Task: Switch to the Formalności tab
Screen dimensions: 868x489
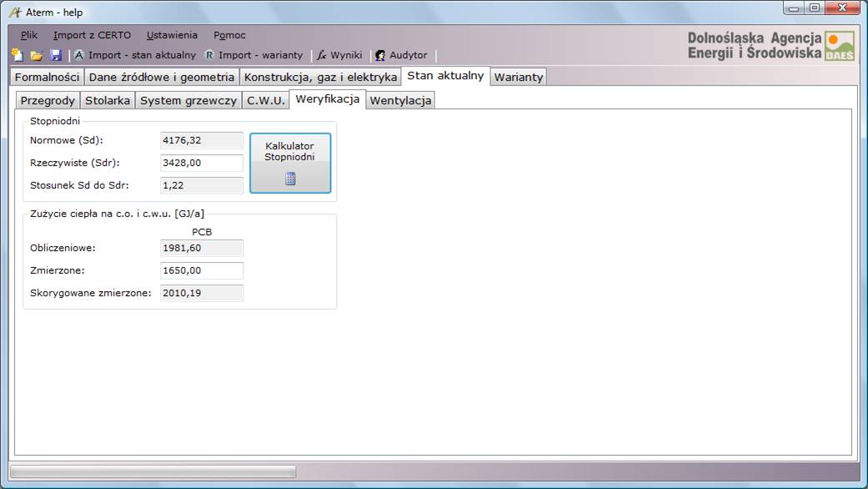Action: point(47,77)
